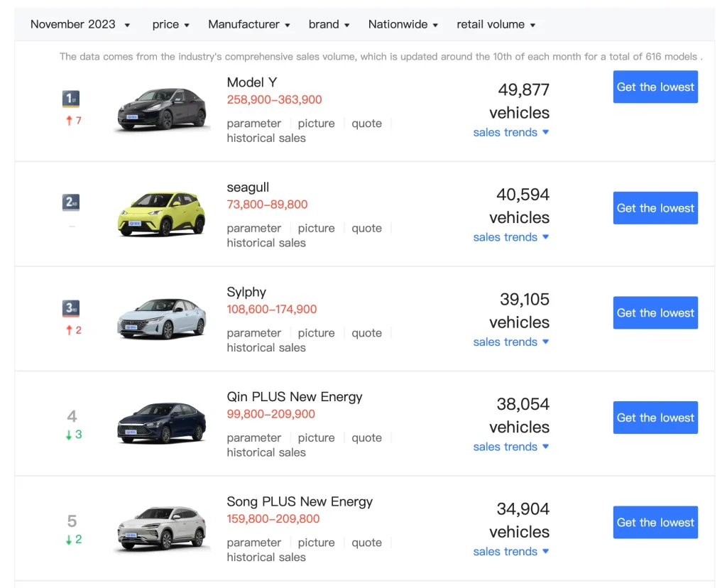Image resolution: width=727 pixels, height=588 pixels.
Task: Expand the Manufacturer filter dropdown
Action: pyautogui.click(x=249, y=24)
